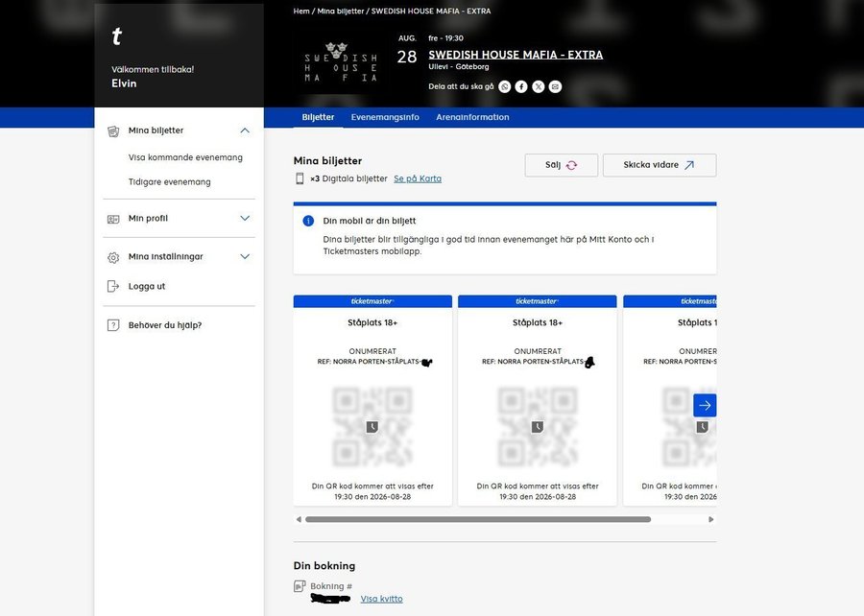Image resolution: width=864 pixels, height=616 pixels.
Task: Click the Skicka vidare button
Action: (x=659, y=165)
